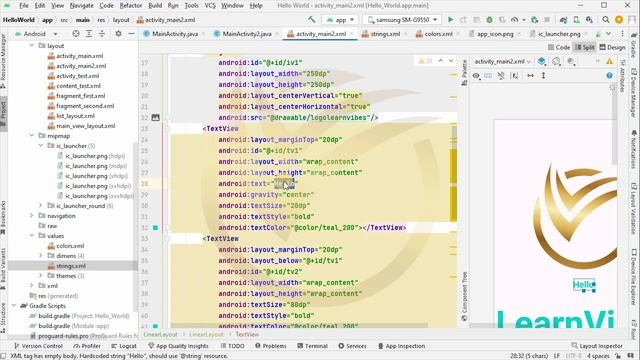This screenshot has width=640, height=360.
Task: Run the app with the green play icon
Action: click(x=451, y=20)
